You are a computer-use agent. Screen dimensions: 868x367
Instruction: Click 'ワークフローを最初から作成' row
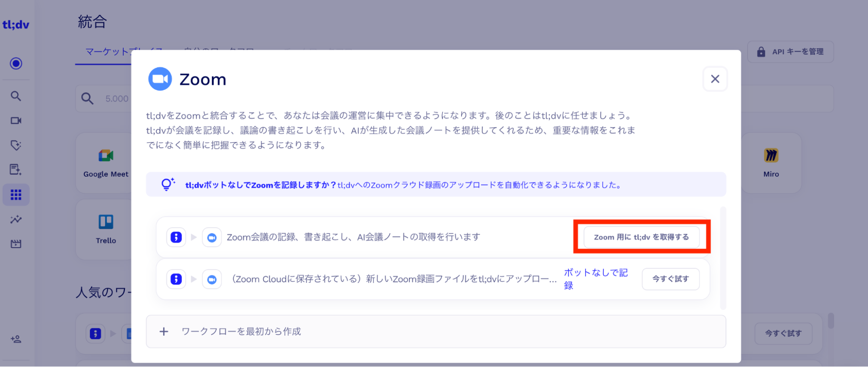(x=436, y=331)
